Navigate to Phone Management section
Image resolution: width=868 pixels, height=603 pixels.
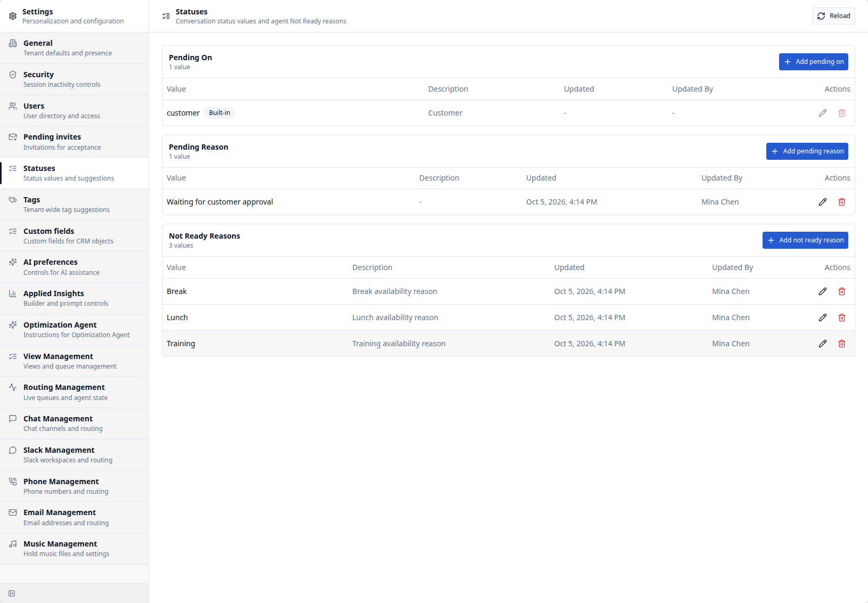pyautogui.click(x=75, y=486)
